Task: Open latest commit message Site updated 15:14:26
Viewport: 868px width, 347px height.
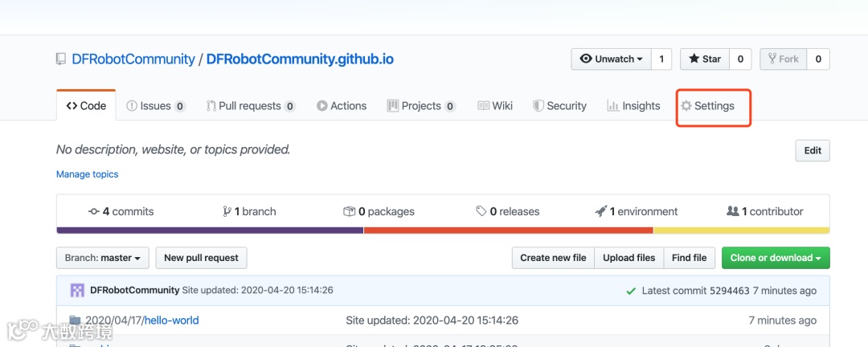Action: [258, 291]
